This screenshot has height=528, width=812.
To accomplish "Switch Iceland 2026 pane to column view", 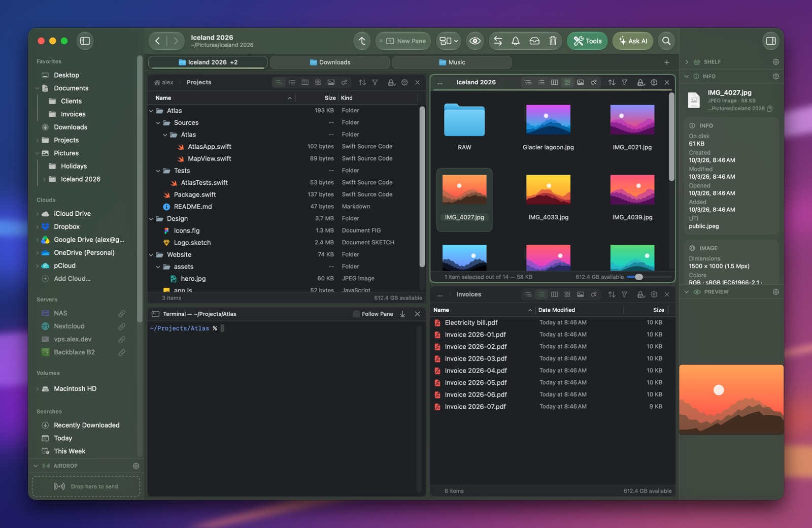I will (x=555, y=82).
